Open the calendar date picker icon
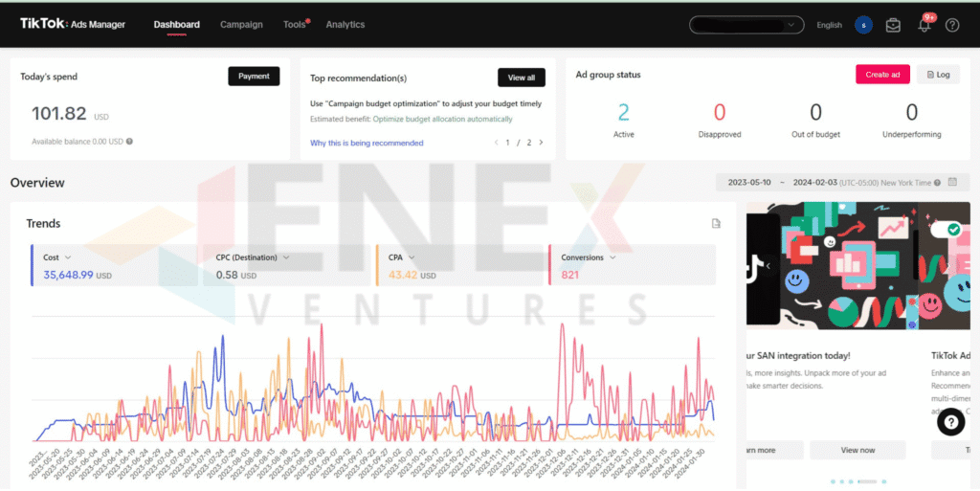The image size is (980, 491). (x=952, y=182)
